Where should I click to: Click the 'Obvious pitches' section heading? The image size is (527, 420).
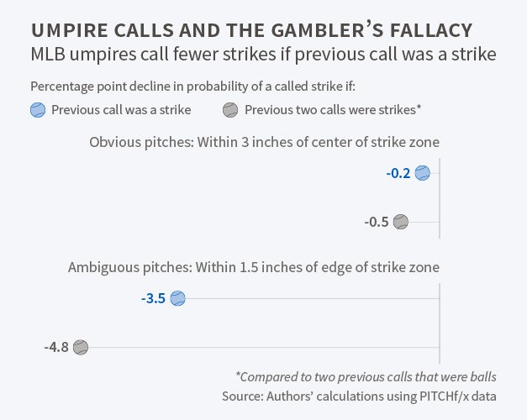[264, 141]
